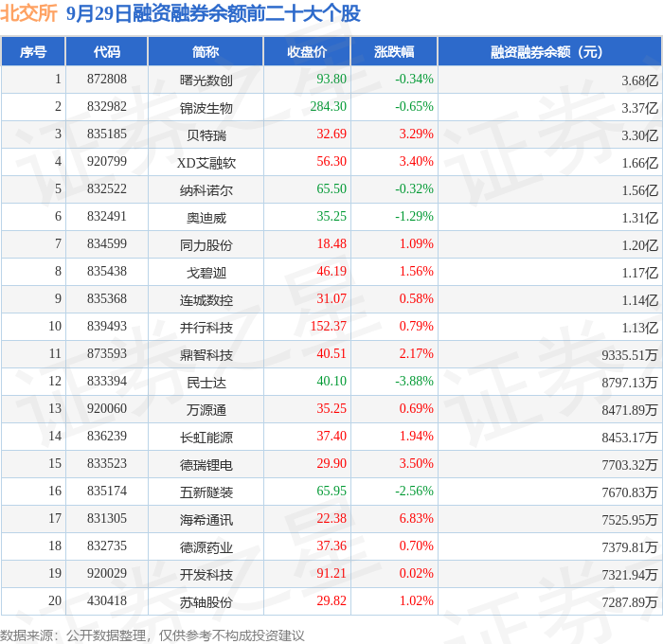Screen dimensions: 663x644
Task: Click the 数据来源 footer note
Action: coord(152,635)
